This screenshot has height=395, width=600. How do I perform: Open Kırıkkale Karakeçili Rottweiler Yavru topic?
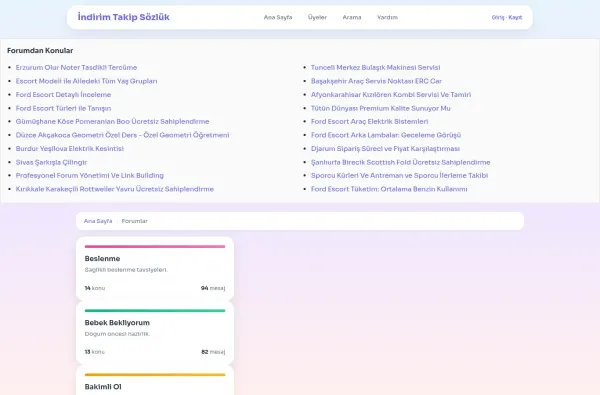tap(115, 189)
